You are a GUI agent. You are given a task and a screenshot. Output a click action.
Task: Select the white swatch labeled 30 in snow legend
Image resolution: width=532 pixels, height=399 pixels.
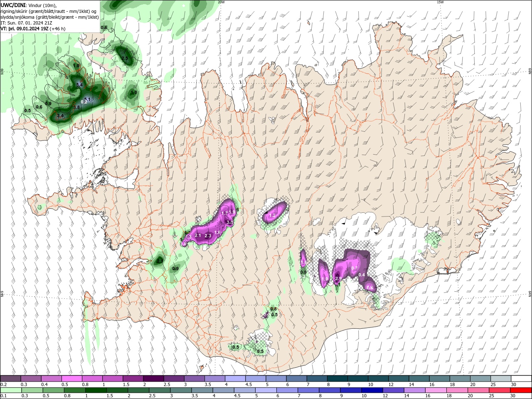point(521,379)
